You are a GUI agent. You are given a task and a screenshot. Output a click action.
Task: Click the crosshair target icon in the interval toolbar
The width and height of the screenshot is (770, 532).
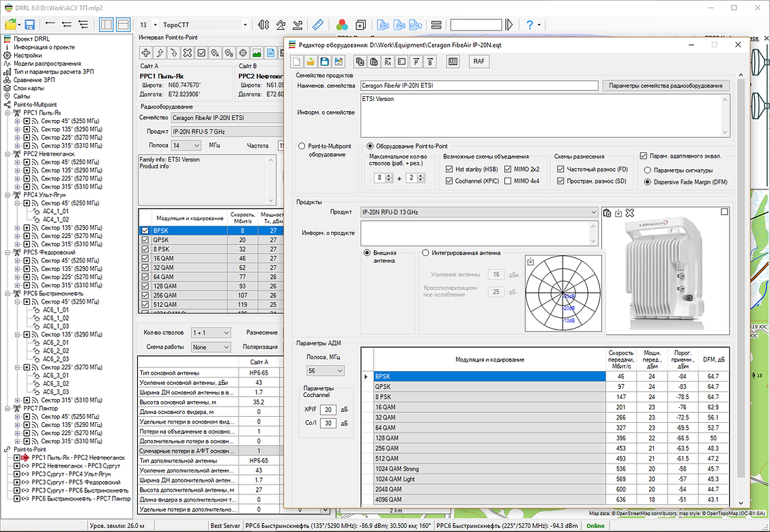point(242,53)
